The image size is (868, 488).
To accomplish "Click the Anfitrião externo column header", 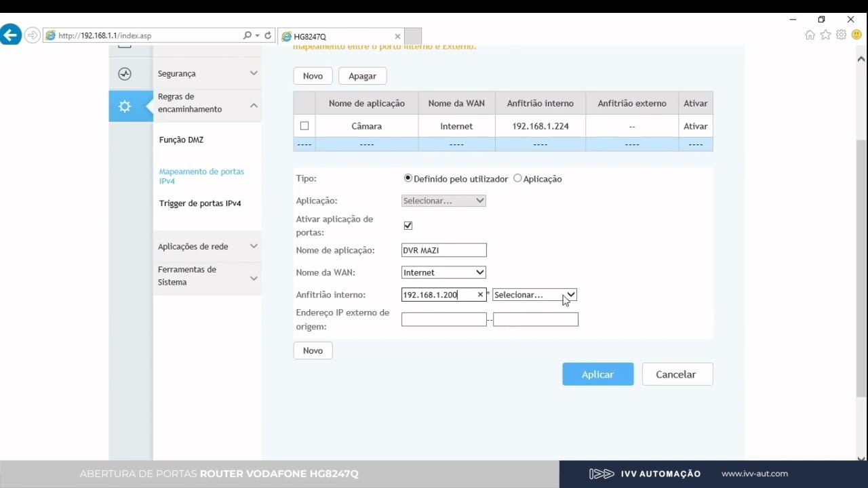I will pyautogui.click(x=632, y=104).
